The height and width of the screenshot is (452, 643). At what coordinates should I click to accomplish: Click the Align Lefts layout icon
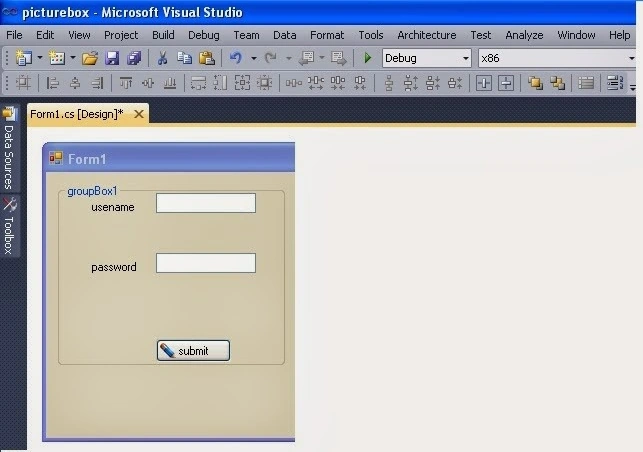tap(52, 83)
